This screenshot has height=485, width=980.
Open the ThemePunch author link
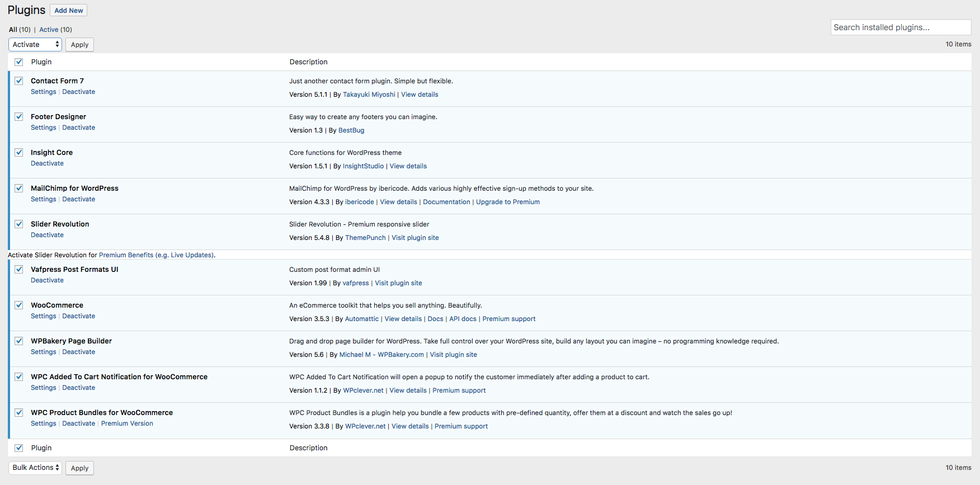[x=366, y=238]
